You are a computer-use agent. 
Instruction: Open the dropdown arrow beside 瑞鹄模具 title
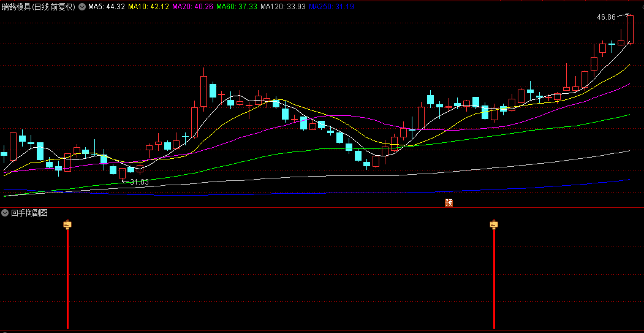coord(81,7)
